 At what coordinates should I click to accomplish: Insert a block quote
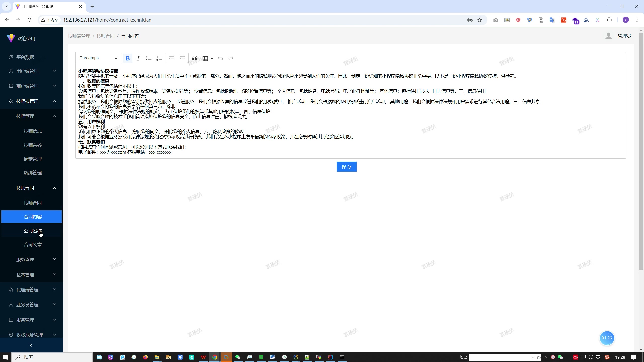coord(194,58)
